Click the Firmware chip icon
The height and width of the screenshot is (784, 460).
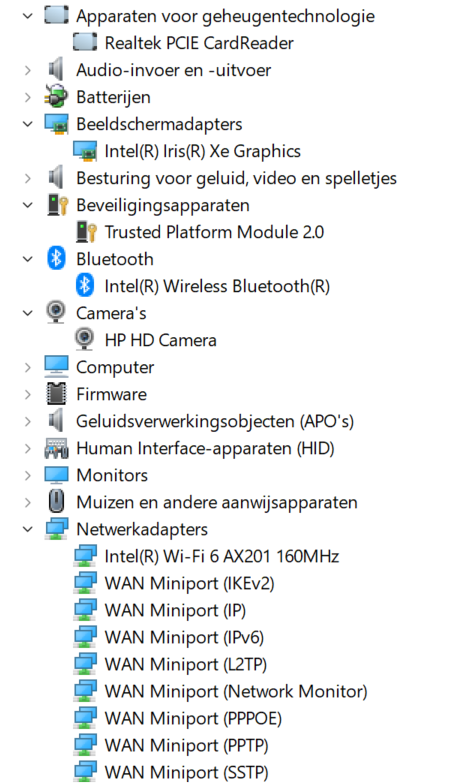pyautogui.click(x=56, y=394)
